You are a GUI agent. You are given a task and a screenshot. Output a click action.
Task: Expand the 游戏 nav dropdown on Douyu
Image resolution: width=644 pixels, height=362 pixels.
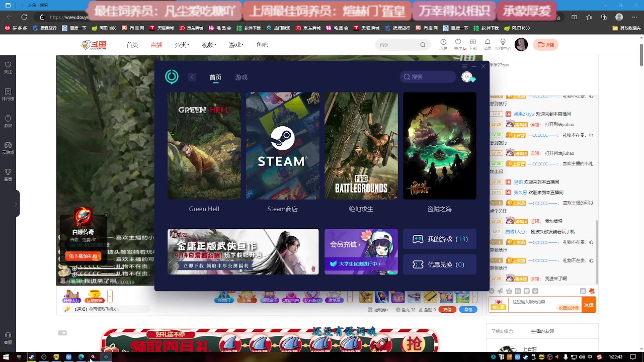pos(236,45)
